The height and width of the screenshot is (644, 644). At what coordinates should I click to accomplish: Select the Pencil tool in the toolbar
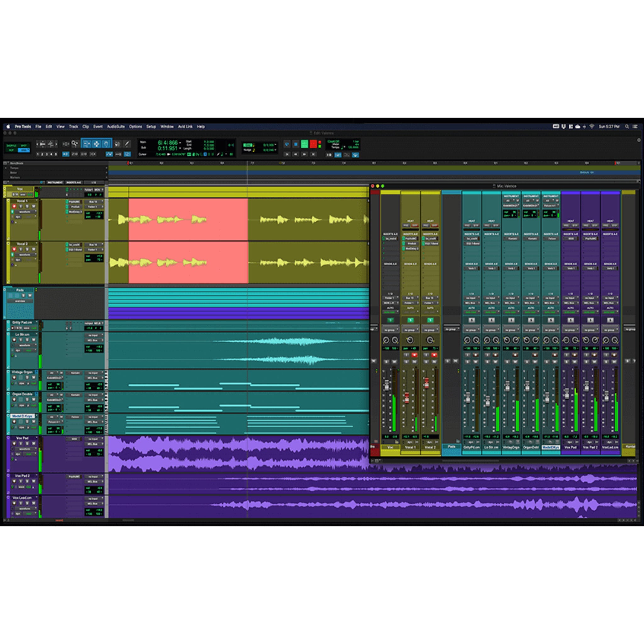(127, 143)
